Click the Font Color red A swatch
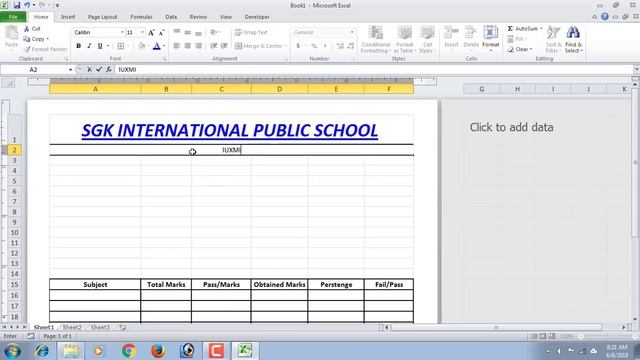Image resolution: width=640 pixels, height=360 pixels. tap(157, 46)
